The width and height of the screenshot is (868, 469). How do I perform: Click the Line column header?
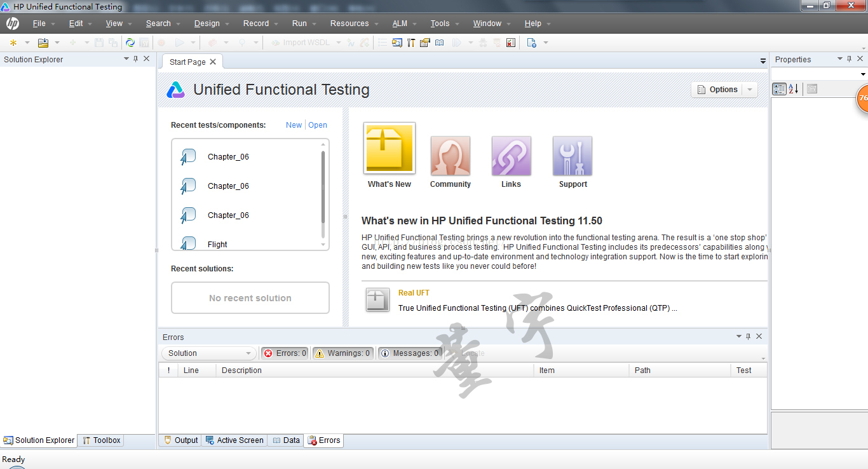(x=196, y=370)
